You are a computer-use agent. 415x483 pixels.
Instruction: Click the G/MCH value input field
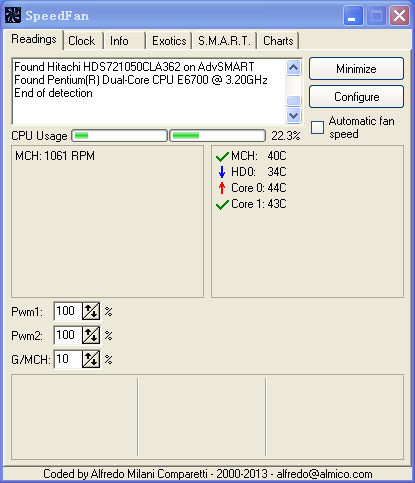click(x=68, y=359)
